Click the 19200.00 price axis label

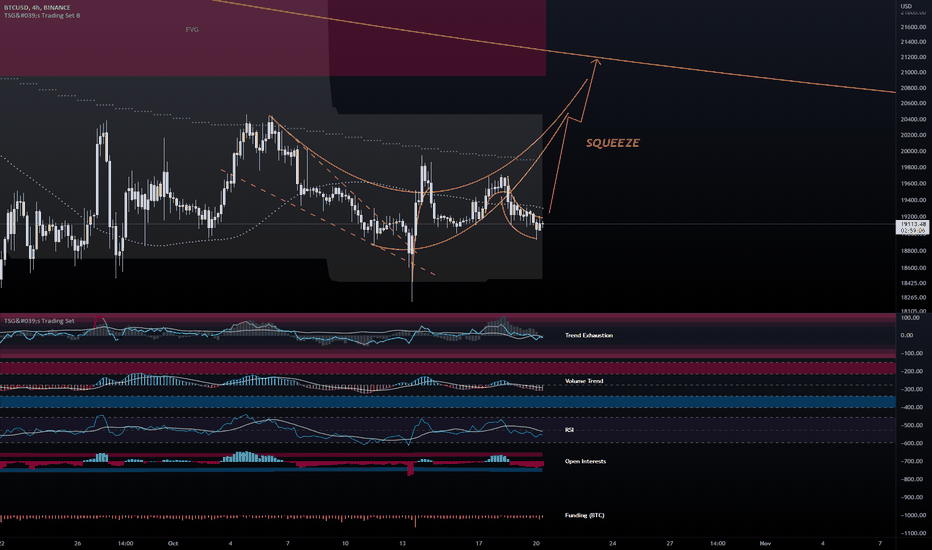(x=914, y=217)
